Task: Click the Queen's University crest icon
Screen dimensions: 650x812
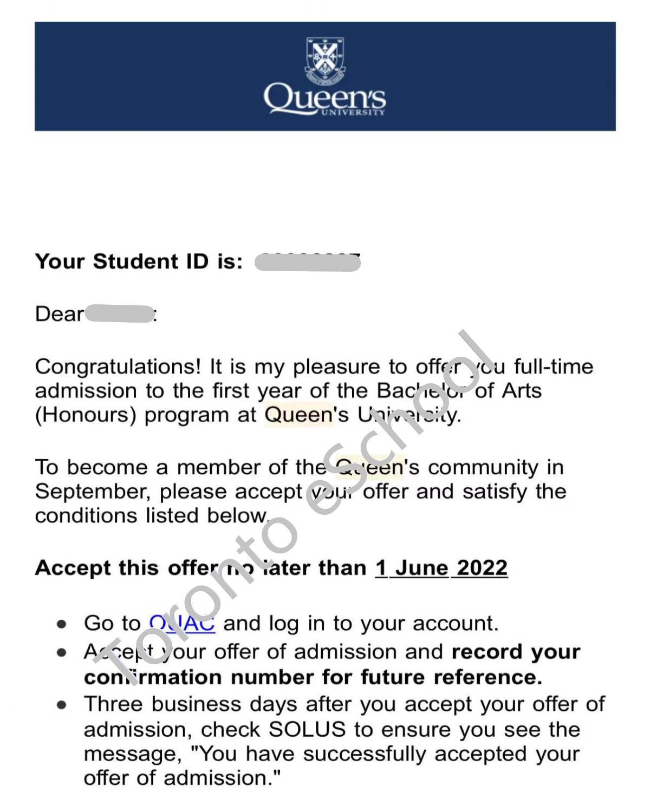Action: click(324, 60)
